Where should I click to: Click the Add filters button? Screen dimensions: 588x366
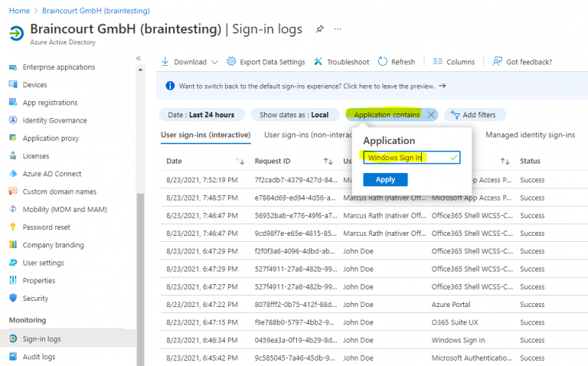point(475,115)
